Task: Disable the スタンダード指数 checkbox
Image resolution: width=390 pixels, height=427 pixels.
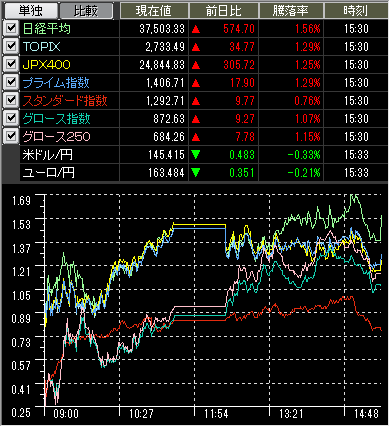Action: click(x=11, y=100)
